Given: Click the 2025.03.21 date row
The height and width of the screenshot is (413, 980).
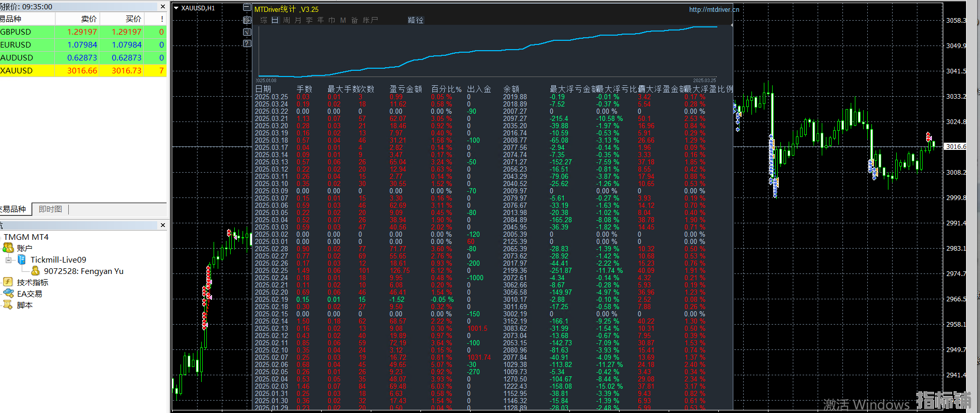Looking at the screenshot, I should tap(272, 118).
